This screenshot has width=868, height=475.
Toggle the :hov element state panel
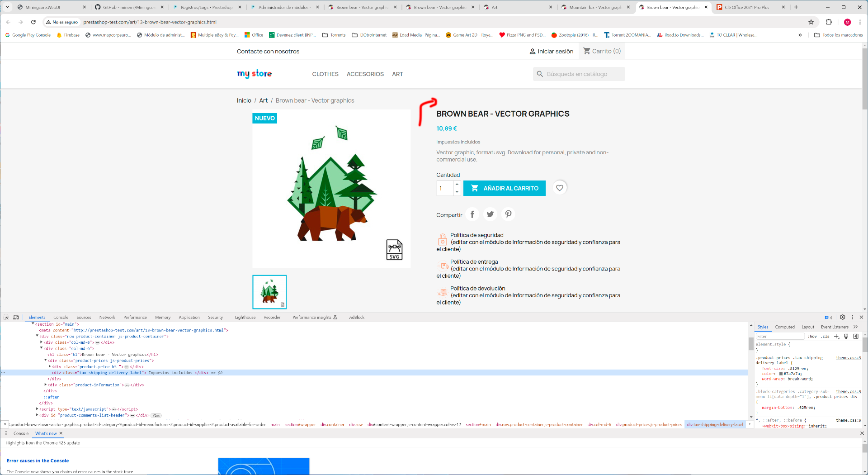point(812,336)
